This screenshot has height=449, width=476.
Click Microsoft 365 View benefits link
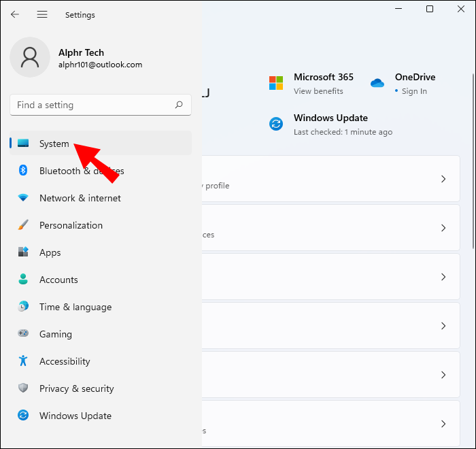point(318,91)
